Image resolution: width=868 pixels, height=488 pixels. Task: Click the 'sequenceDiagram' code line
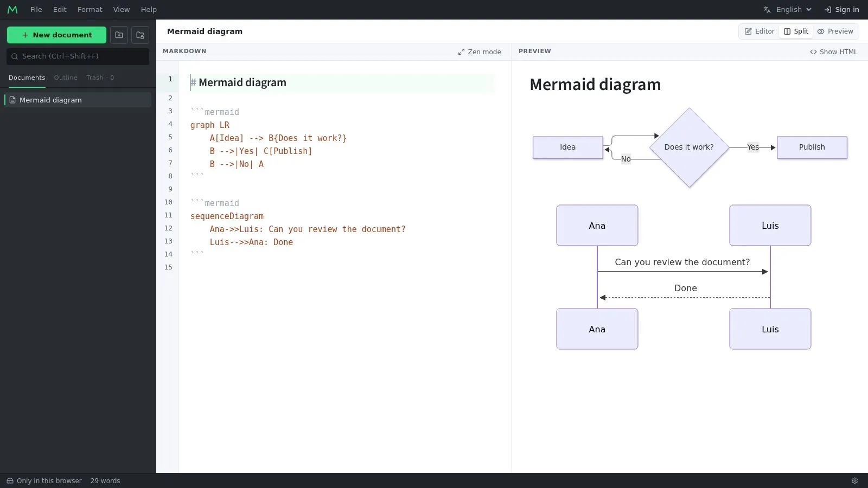(x=227, y=216)
